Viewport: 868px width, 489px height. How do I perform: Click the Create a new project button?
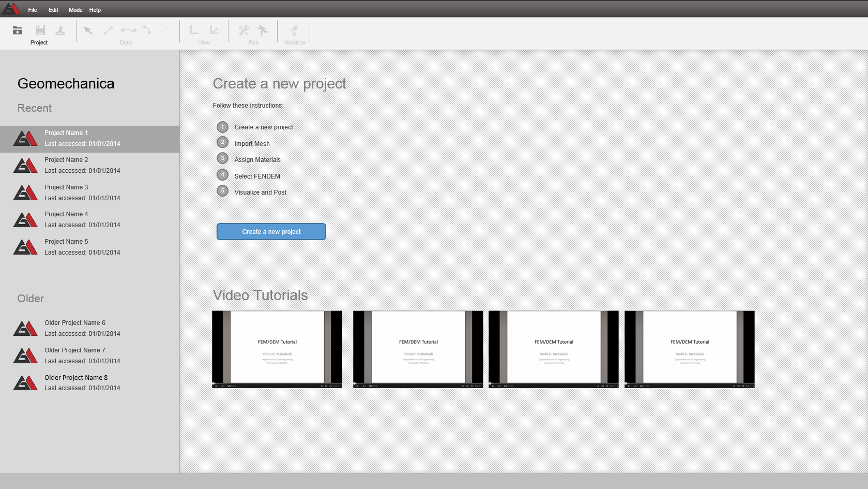point(271,231)
